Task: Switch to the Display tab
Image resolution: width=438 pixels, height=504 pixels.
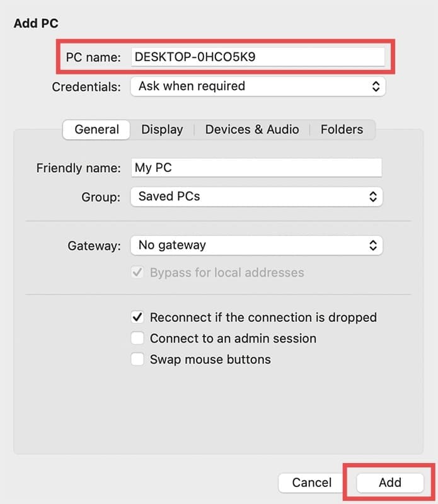Action: coord(162,129)
